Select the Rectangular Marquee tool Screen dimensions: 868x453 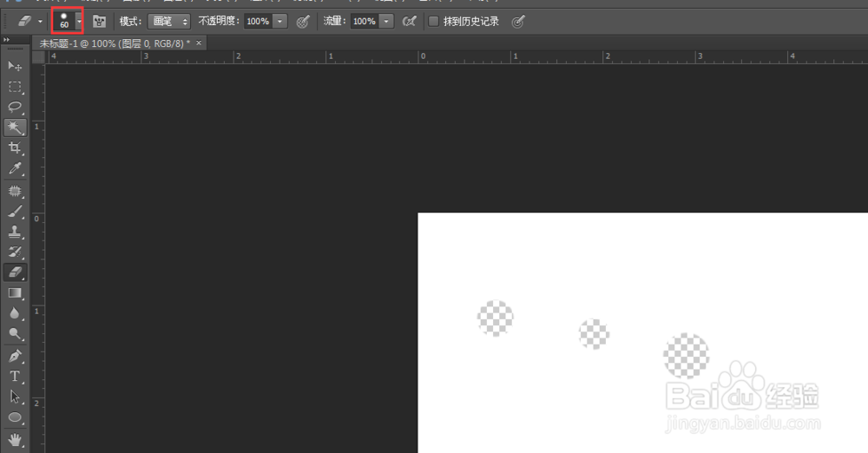pyautogui.click(x=15, y=87)
